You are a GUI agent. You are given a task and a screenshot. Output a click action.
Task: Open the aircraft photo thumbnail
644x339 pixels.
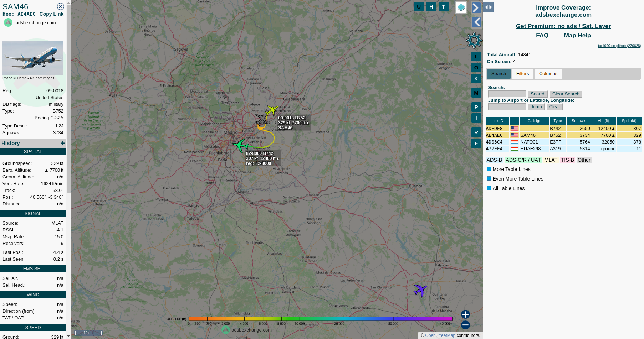click(33, 58)
